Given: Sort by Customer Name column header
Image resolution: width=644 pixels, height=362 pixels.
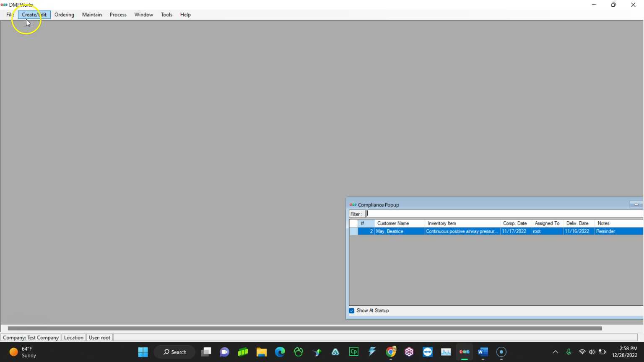Looking at the screenshot, I should [x=399, y=223].
